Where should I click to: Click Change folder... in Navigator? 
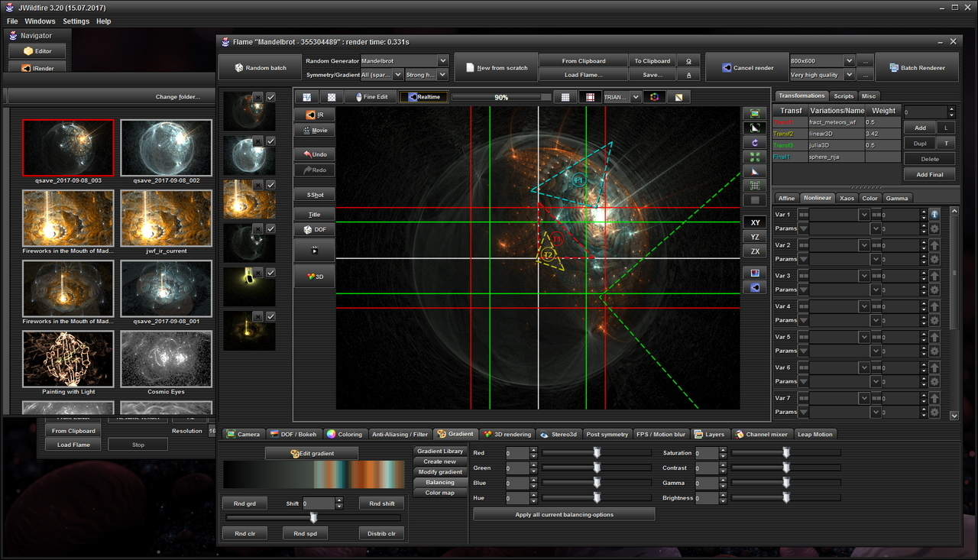coord(178,97)
